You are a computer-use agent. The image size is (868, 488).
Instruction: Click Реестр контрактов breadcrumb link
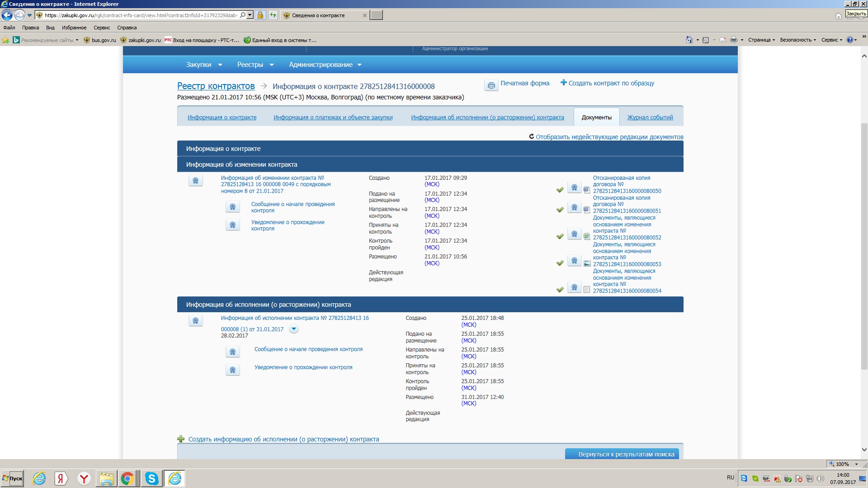pyautogui.click(x=216, y=86)
